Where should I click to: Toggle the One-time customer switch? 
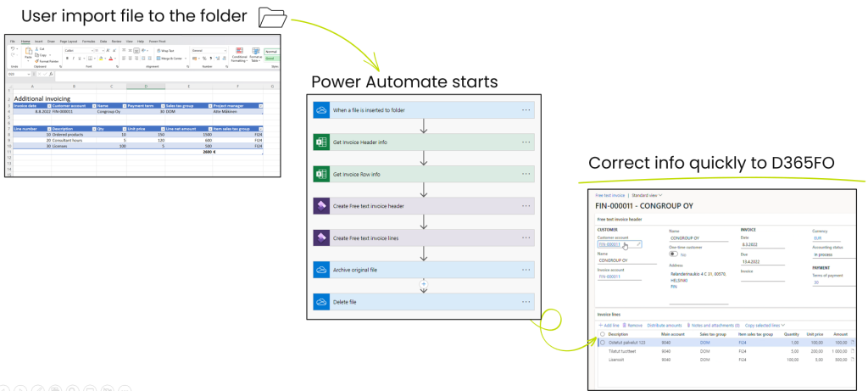point(674,254)
